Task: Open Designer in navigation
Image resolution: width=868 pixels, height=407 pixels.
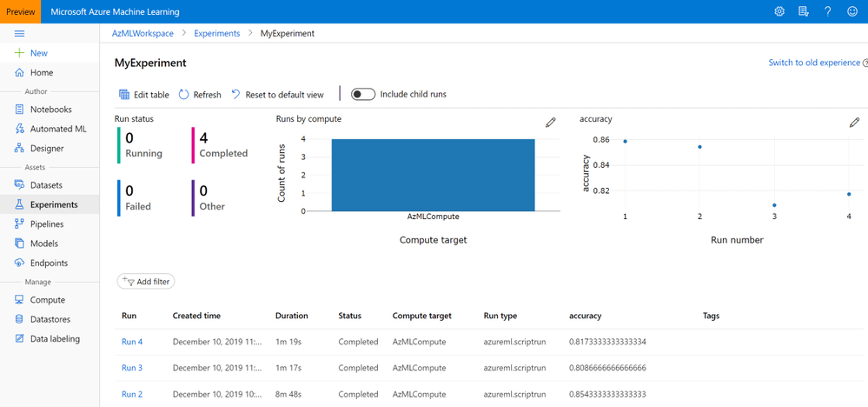Action: [x=47, y=149]
